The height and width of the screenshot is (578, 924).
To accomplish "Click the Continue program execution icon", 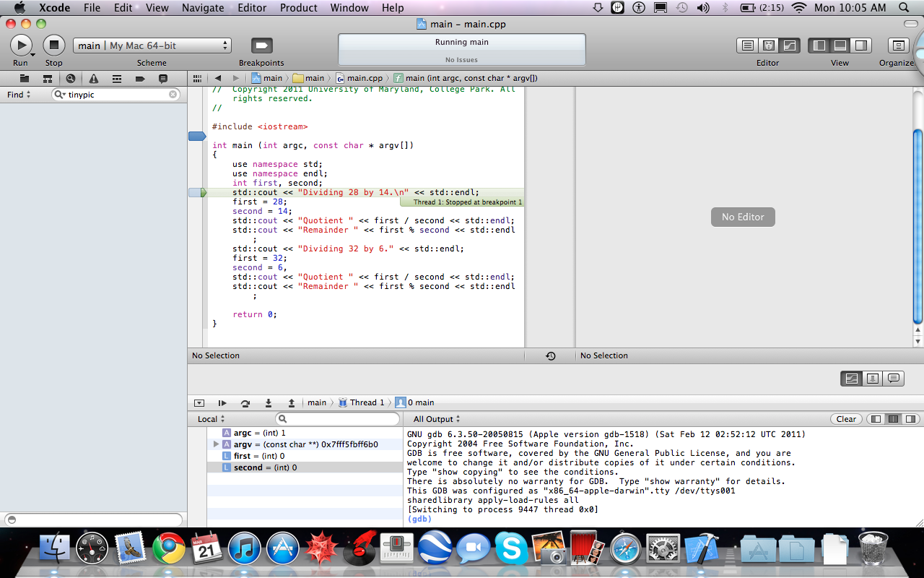I will point(222,402).
